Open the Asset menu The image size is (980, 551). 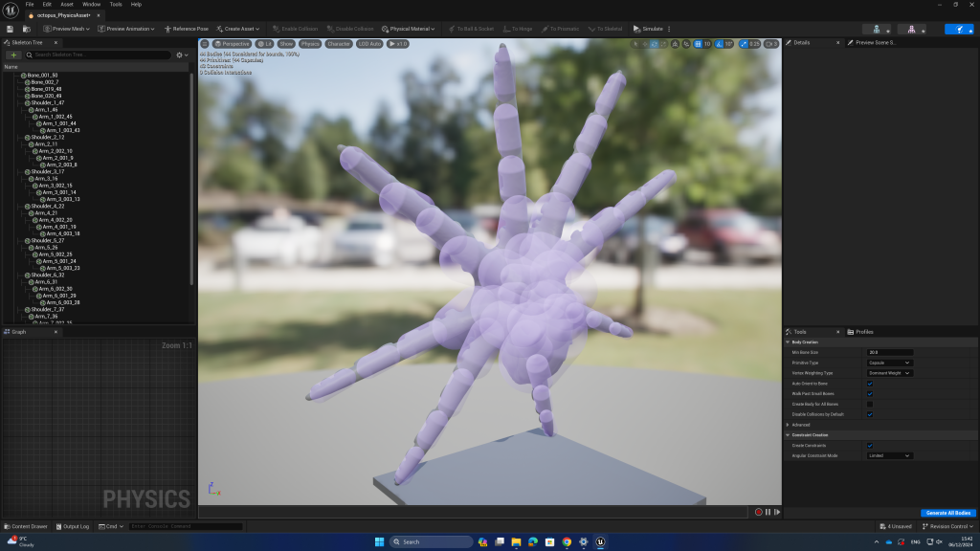pos(67,5)
